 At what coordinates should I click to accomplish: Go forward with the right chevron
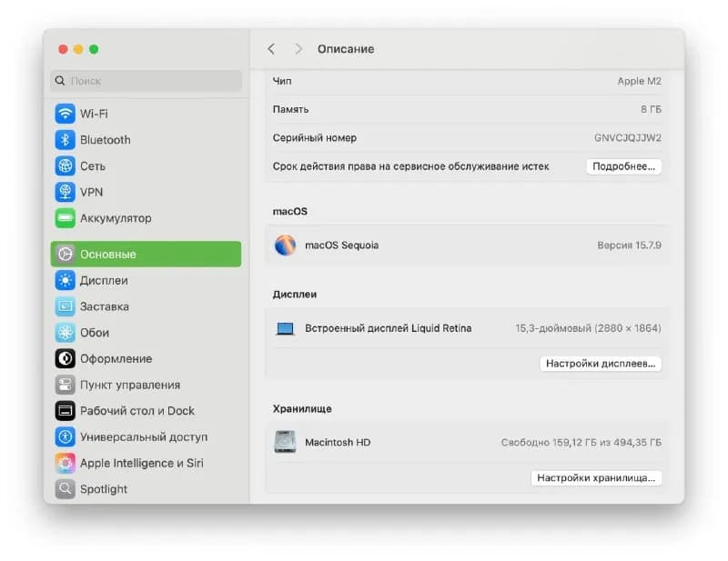pyautogui.click(x=298, y=49)
